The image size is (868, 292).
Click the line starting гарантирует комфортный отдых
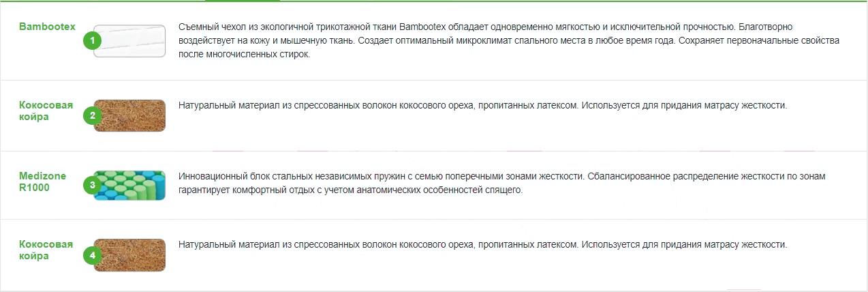click(350, 190)
